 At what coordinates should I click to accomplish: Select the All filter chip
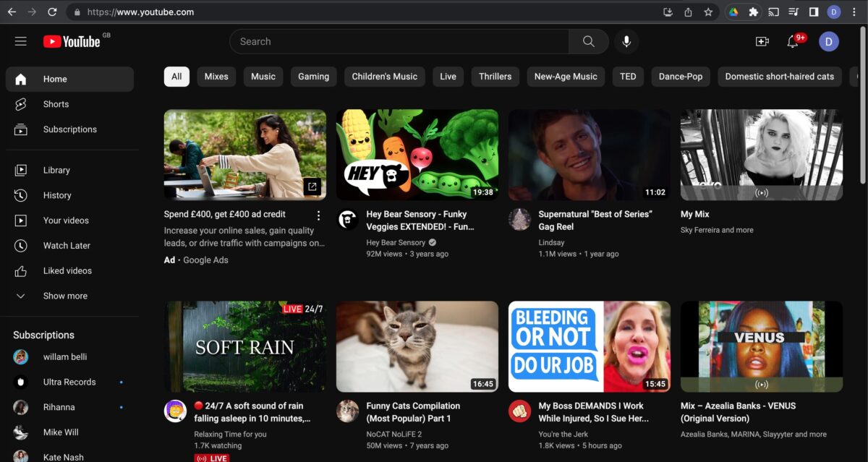pyautogui.click(x=176, y=77)
